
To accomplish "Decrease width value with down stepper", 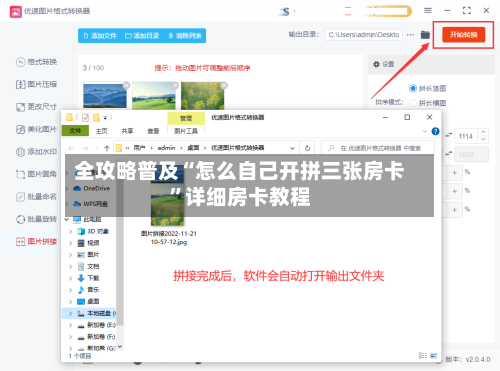I will pos(483,140).
